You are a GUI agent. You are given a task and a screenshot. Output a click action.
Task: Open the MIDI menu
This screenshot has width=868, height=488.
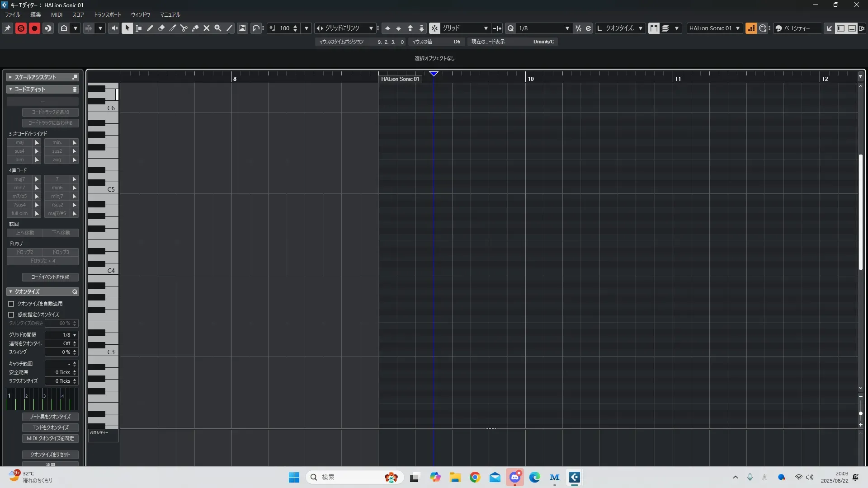click(x=57, y=15)
